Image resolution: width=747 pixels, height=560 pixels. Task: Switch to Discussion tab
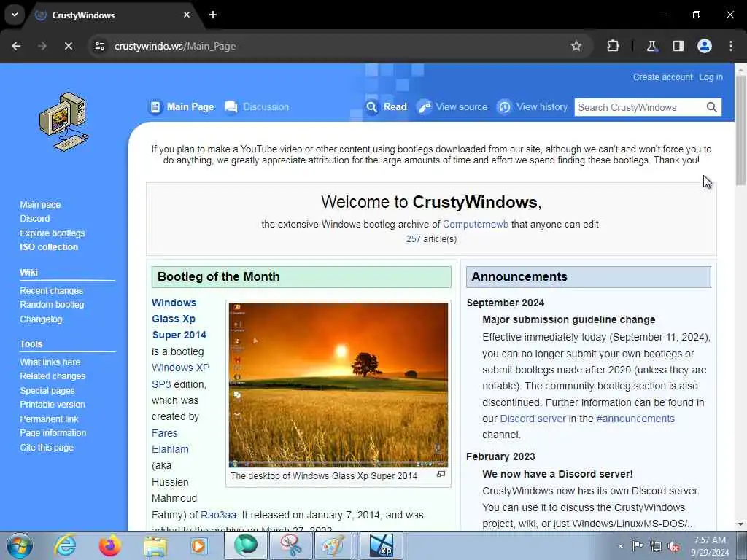258,107
